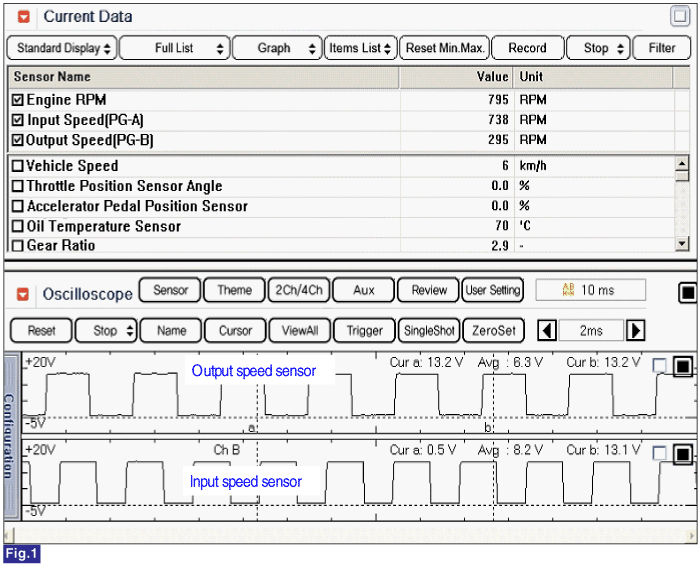Open the oscilloscope Trigger settings
700x565 pixels.
tap(365, 330)
